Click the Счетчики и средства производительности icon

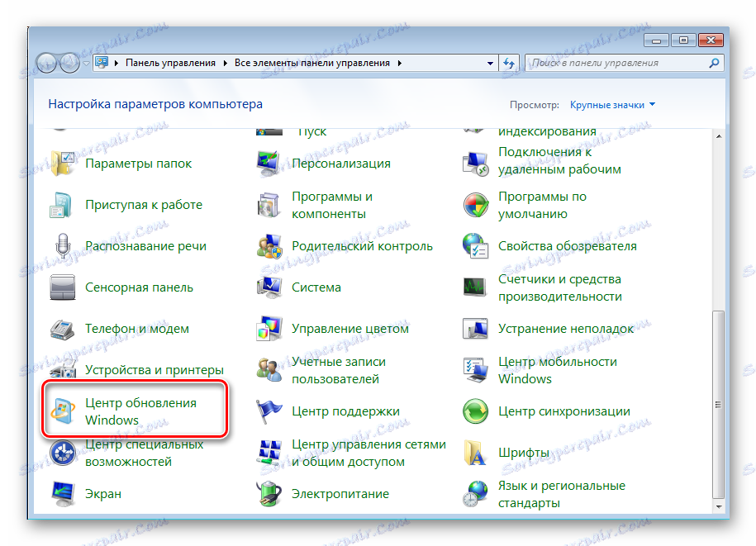(474, 287)
